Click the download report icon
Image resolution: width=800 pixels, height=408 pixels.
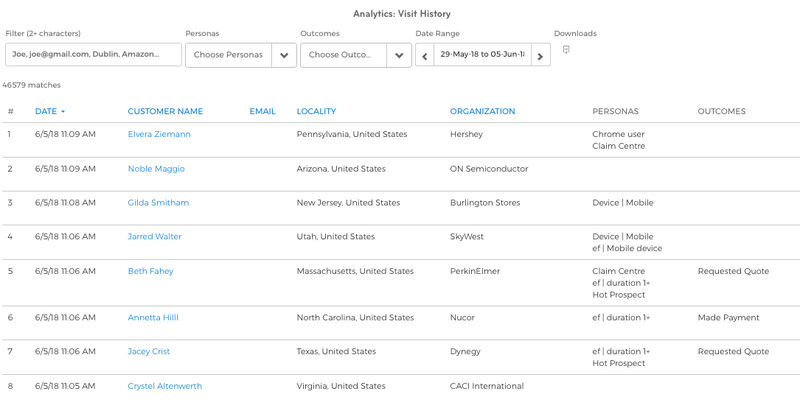coord(566,50)
